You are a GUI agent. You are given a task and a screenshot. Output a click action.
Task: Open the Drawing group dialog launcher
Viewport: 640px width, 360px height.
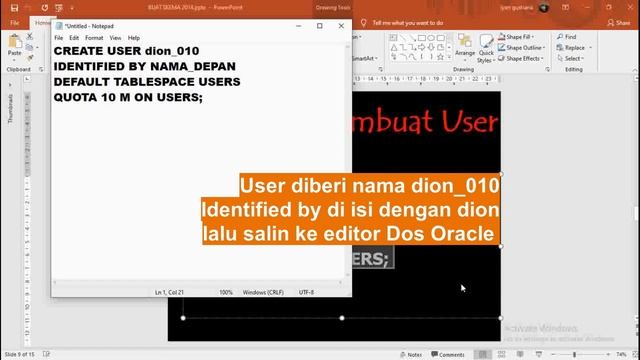click(x=547, y=69)
